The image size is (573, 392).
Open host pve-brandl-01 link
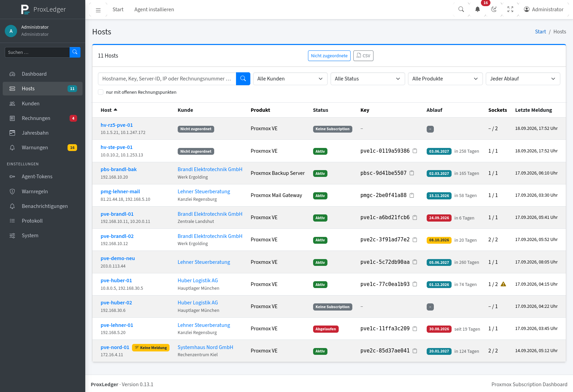[117, 214]
